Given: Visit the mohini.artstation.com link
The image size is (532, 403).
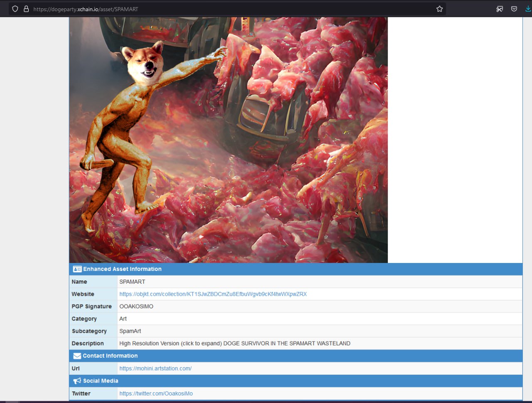Looking at the screenshot, I should click(x=155, y=368).
